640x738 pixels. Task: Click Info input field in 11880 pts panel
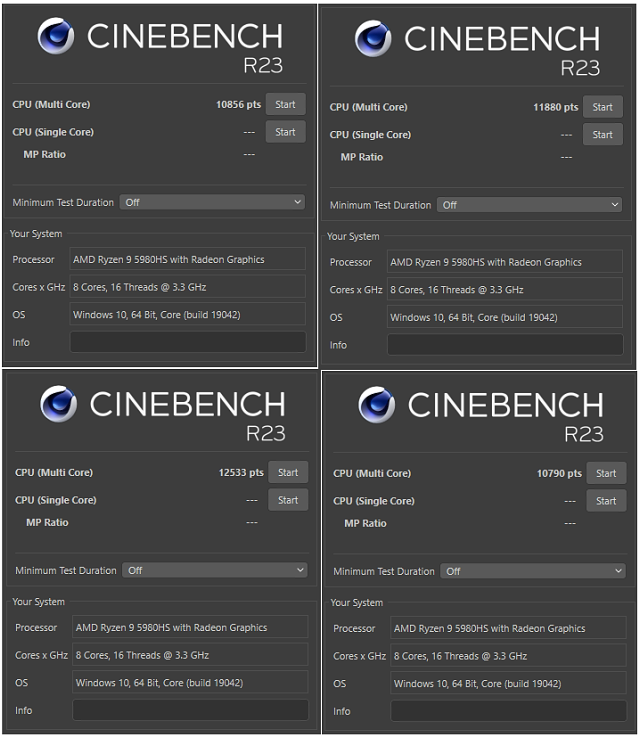505,345
